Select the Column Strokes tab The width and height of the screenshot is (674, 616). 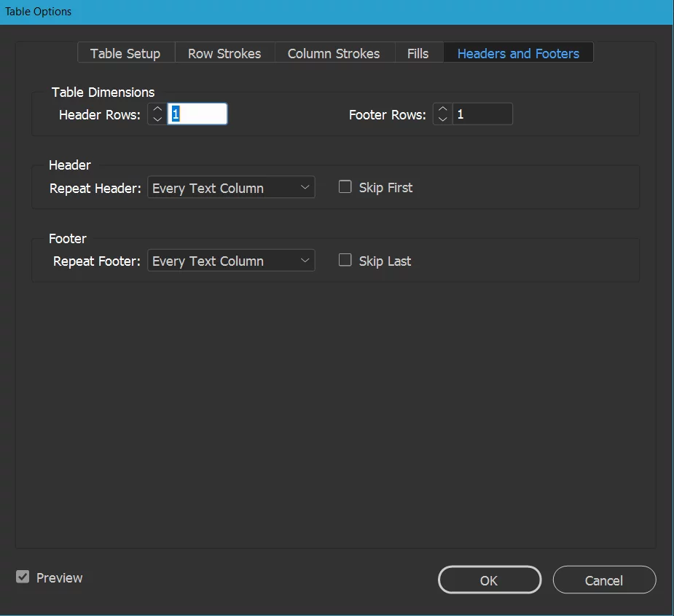click(x=333, y=52)
